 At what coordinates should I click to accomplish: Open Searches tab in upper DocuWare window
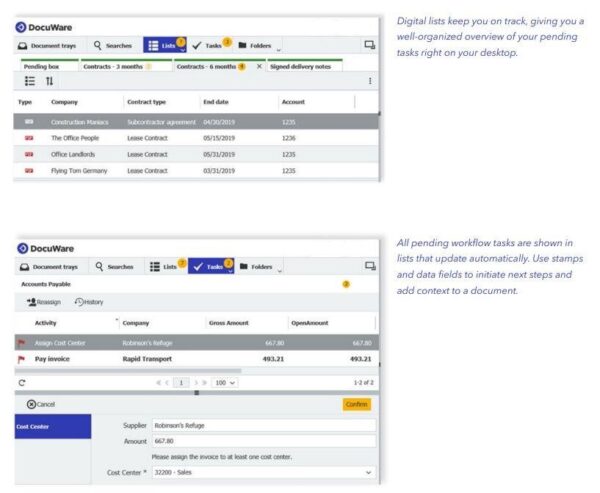113,46
